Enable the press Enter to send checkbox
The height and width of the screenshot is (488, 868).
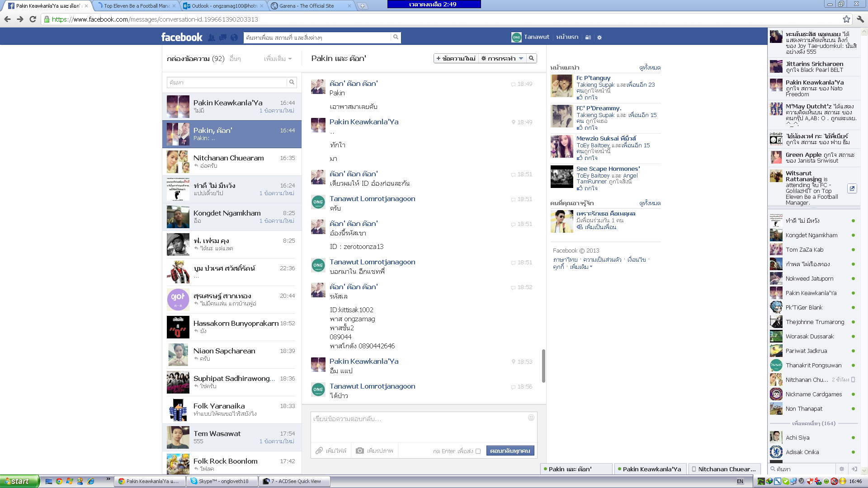point(478,451)
